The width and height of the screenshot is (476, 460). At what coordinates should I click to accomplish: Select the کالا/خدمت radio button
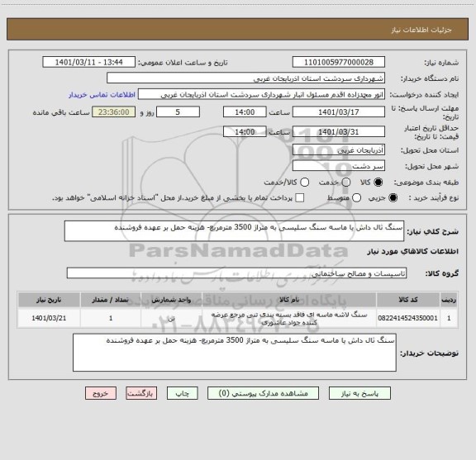(304, 183)
